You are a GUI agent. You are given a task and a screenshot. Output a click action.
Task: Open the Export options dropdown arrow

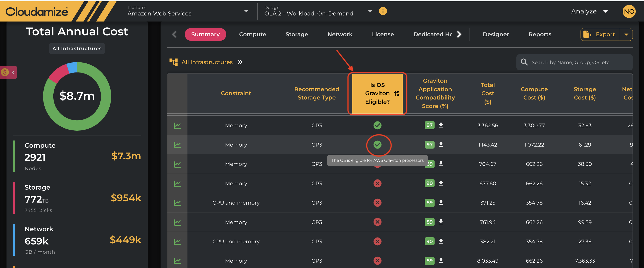click(626, 35)
